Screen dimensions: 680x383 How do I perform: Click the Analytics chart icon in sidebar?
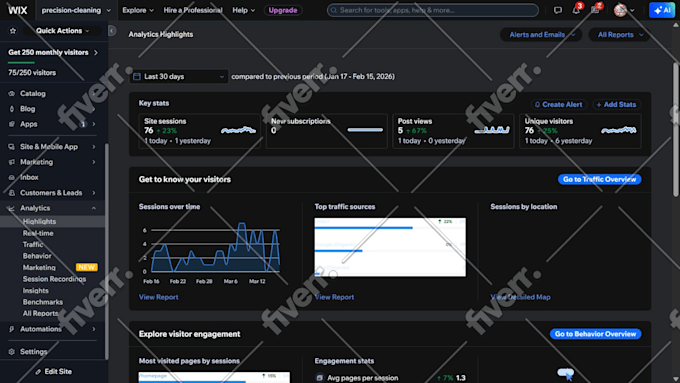pos(11,208)
